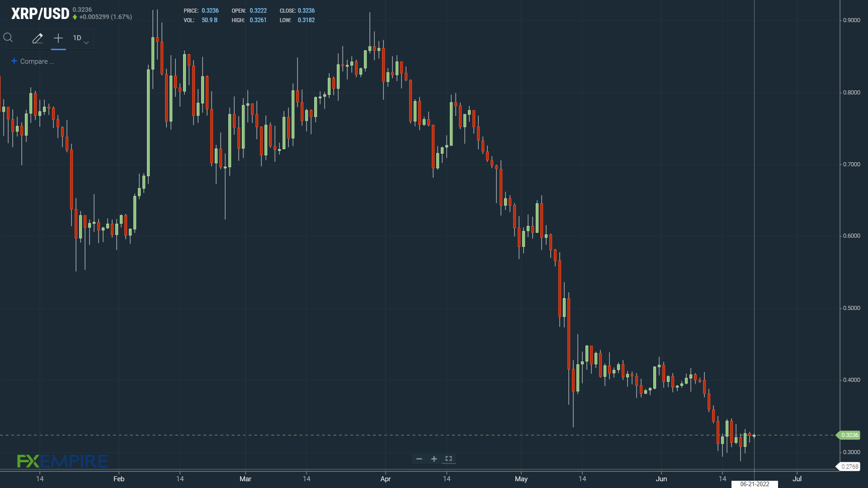Click the XRP/USD symbol title
This screenshot has width=868, height=488.
click(x=40, y=14)
